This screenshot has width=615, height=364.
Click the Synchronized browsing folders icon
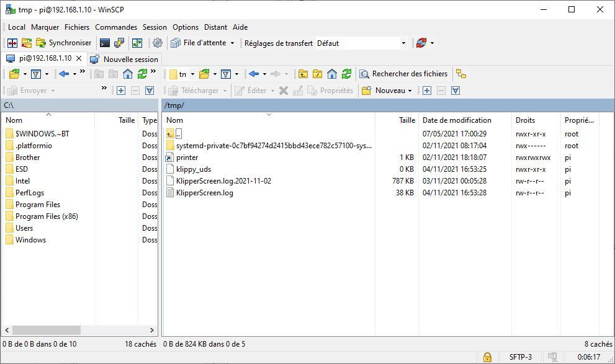(26, 43)
